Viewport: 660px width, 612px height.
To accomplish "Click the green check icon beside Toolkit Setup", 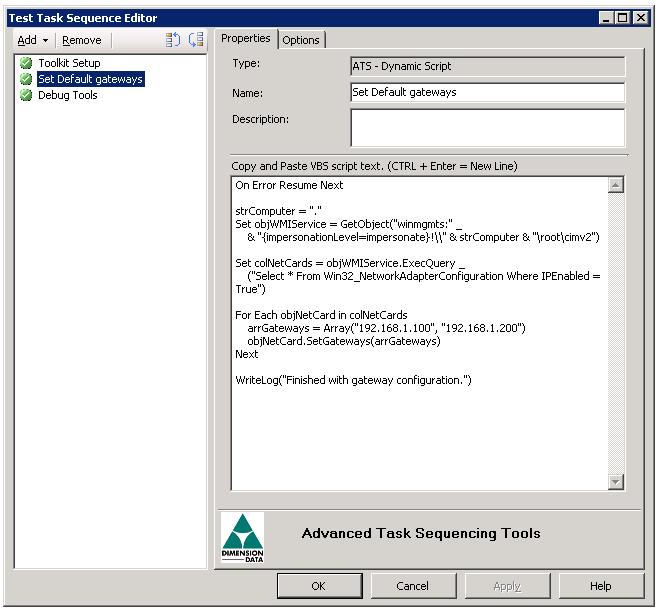I will coord(26,63).
